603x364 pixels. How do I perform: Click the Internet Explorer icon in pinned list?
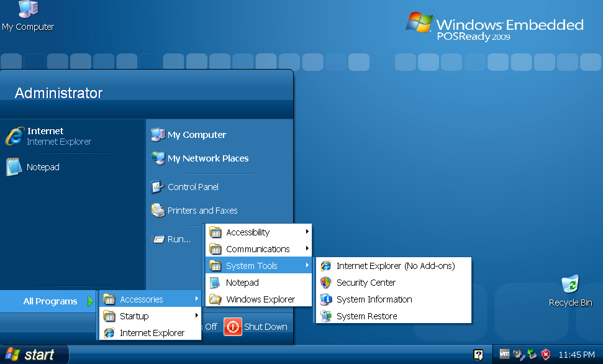(x=15, y=136)
